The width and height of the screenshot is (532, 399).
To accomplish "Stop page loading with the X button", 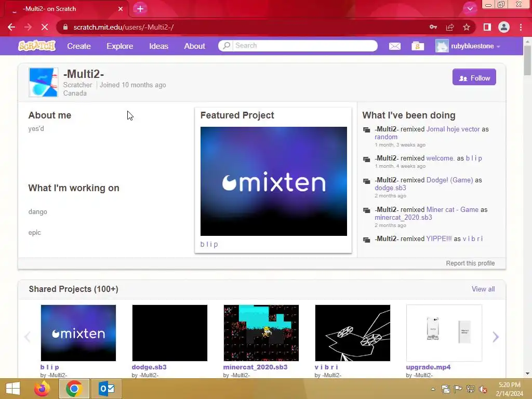I will [x=45, y=27].
